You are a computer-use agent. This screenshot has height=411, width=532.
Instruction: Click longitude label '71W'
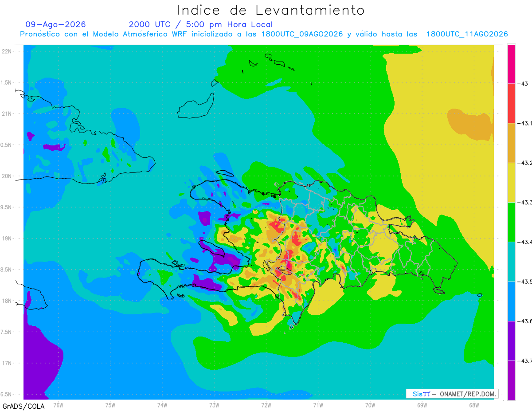pos(318,405)
